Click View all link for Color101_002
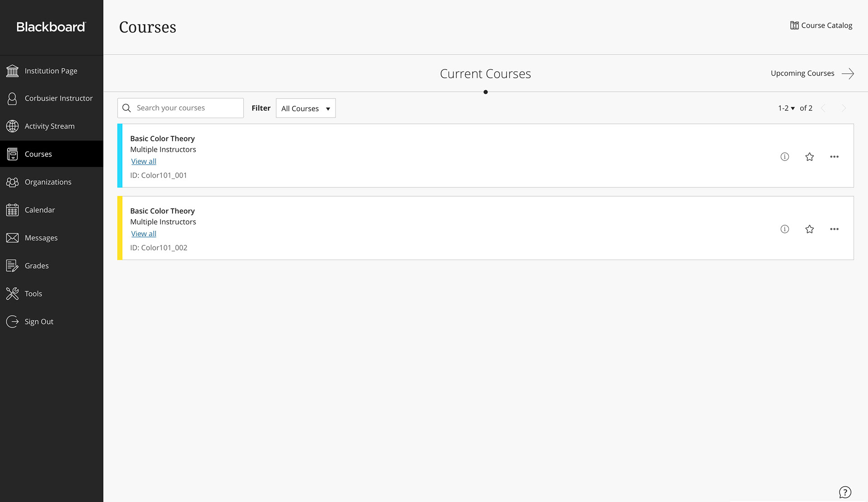This screenshot has width=868, height=502. pos(144,234)
